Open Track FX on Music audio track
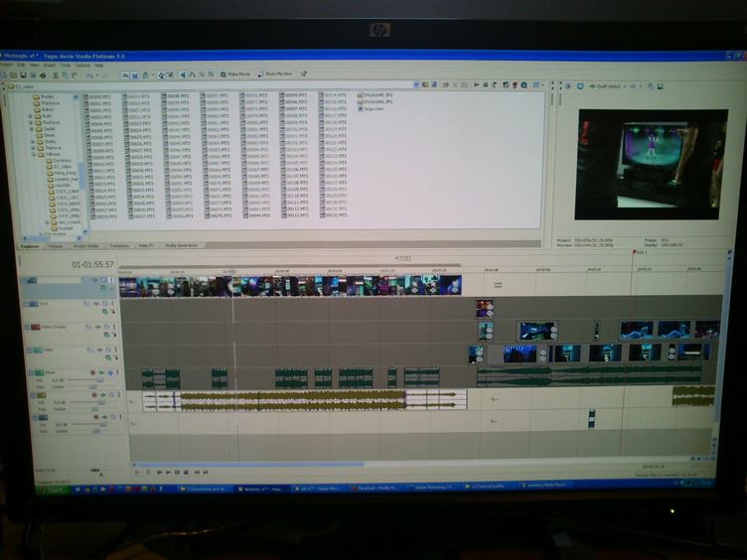 [x=101, y=372]
